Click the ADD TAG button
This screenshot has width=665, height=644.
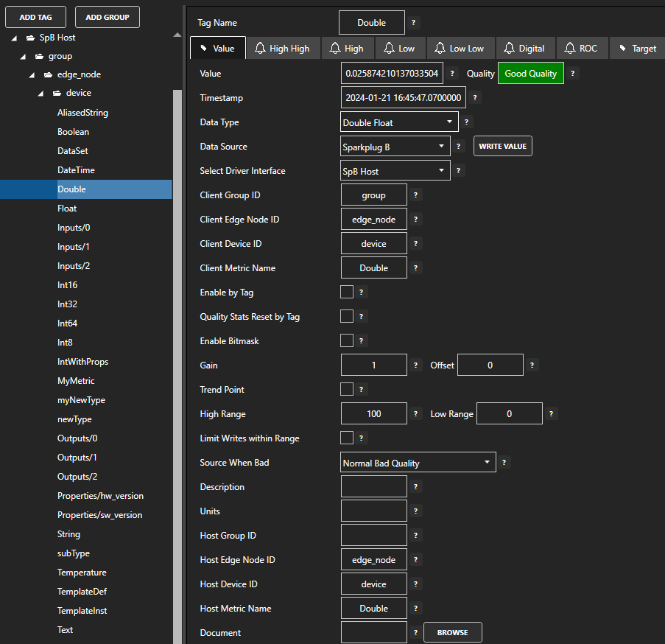34,17
